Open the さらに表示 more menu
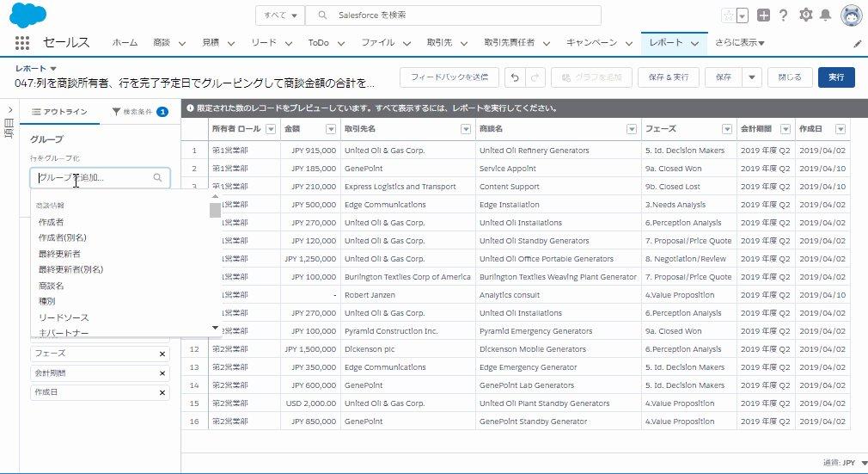The image size is (868, 474). [740, 43]
